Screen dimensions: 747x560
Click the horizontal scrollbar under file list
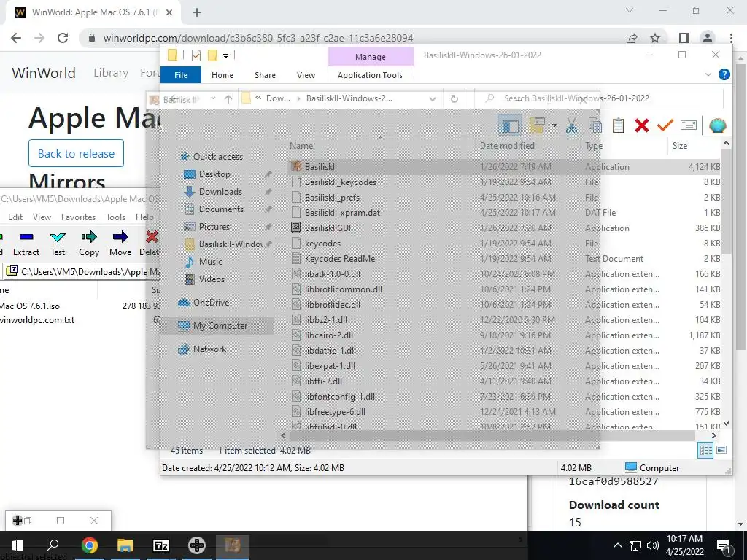point(492,436)
